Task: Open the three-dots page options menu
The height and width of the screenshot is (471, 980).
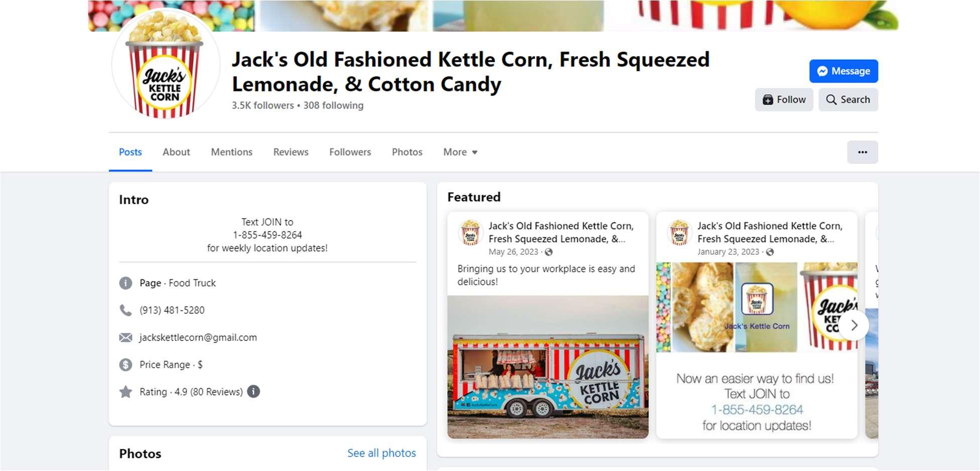Action: pyautogui.click(x=862, y=152)
